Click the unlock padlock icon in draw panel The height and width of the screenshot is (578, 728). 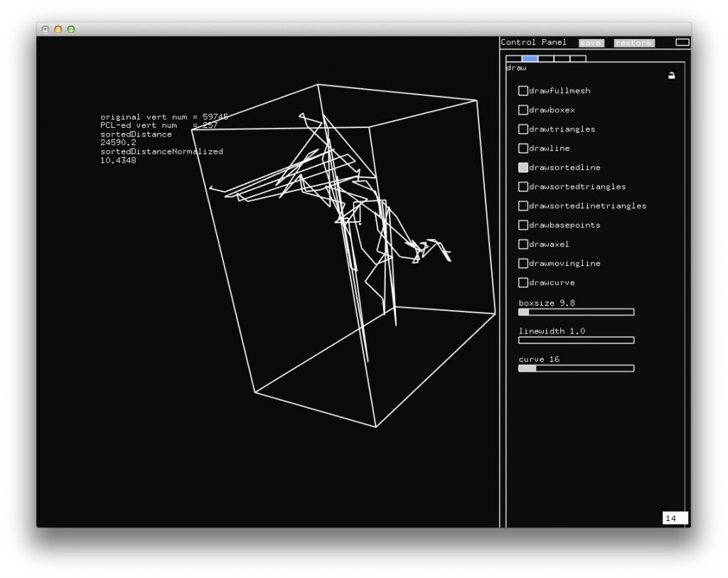pyautogui.click(x=671, y=75)
